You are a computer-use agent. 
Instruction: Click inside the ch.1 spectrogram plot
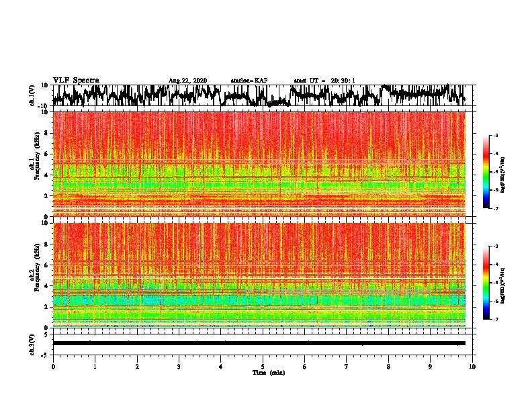259,164
